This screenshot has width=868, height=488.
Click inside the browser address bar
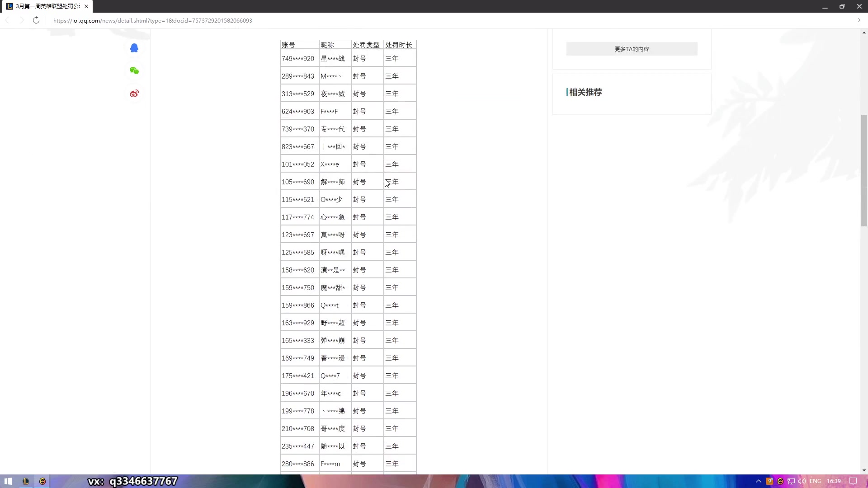(x=181, y=20)
